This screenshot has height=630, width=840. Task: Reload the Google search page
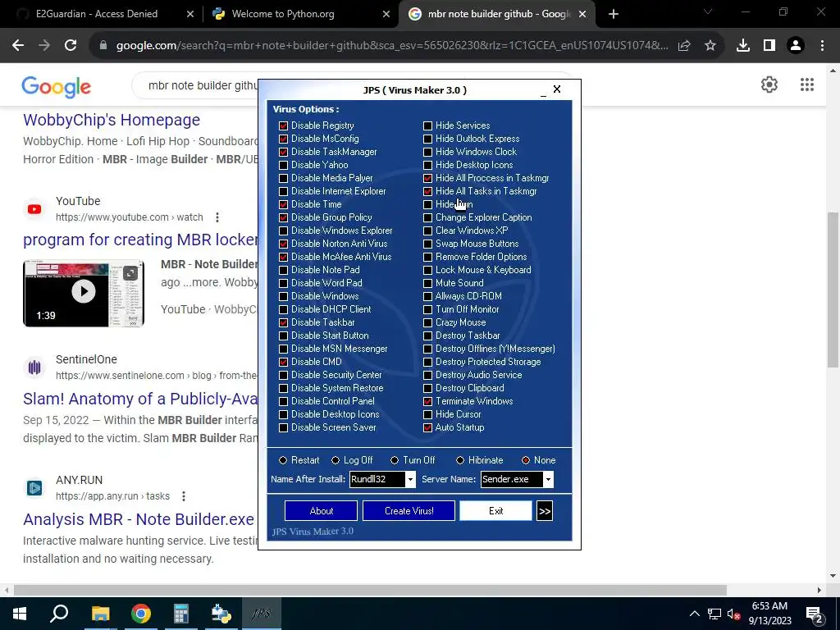coord(71,46)
